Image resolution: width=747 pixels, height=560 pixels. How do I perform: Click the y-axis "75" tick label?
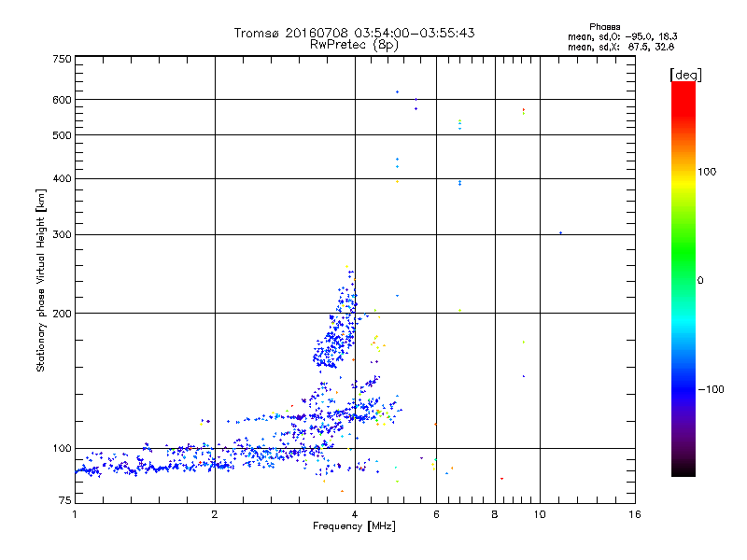click(x=65, y=500)
